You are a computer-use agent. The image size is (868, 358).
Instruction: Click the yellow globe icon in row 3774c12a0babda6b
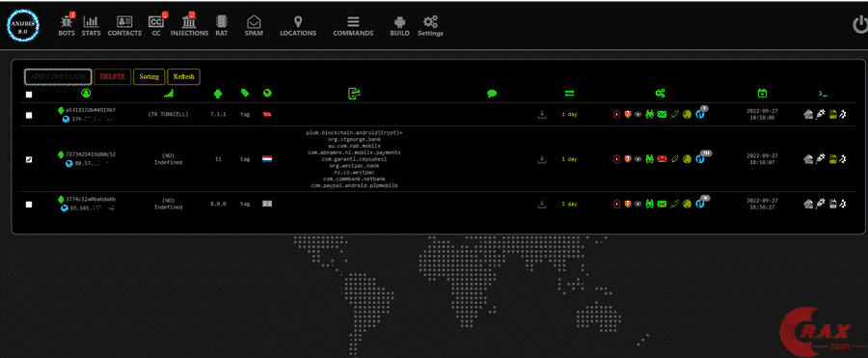pyautogui.click(x=687, y=204)
